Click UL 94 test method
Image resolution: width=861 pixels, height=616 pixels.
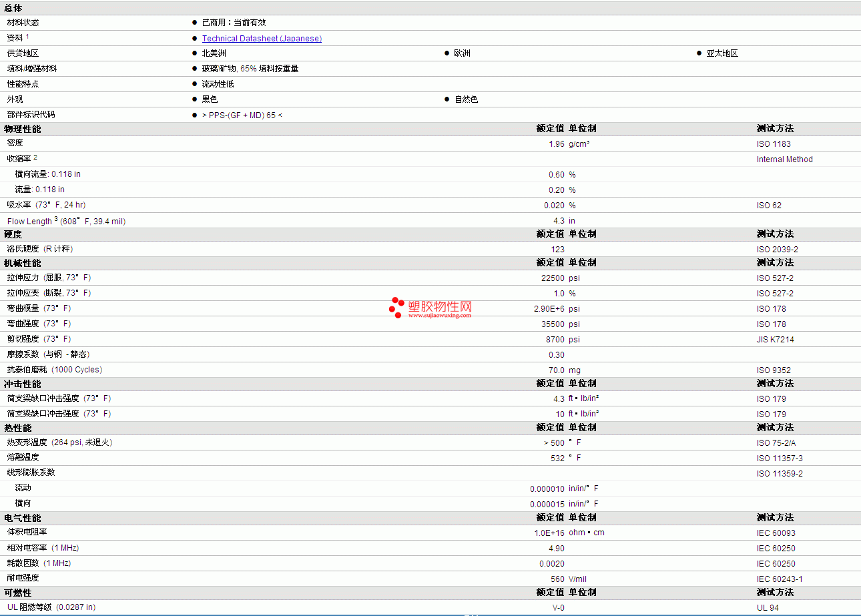[x=768, y=608]
